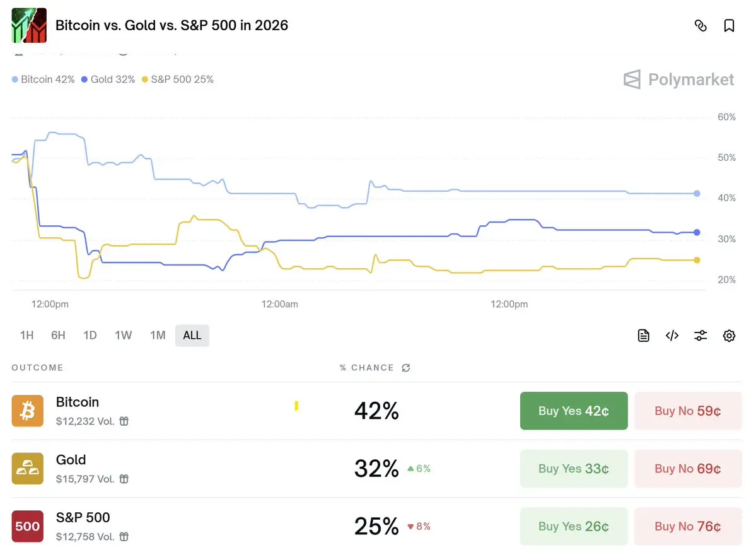Select the 1W time range
The image size is (756, 552).
click(123, 336)
